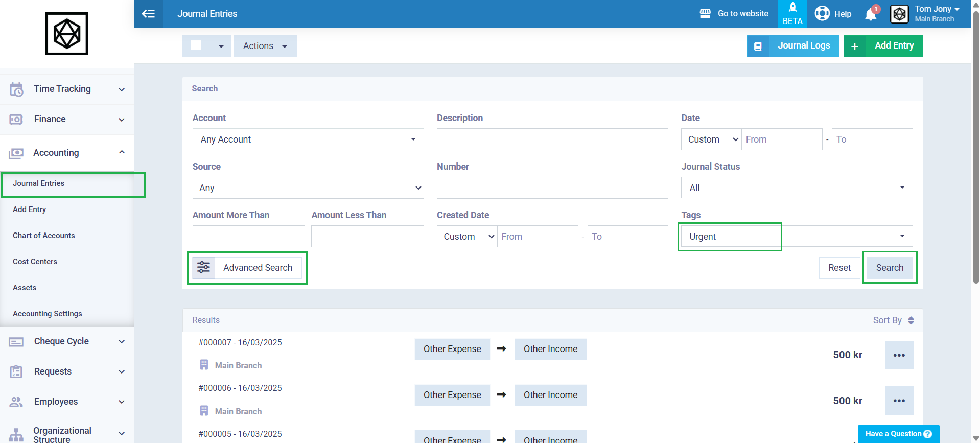The image size is (980, 443).
Task: Open the Date Custom range dropdown
Action: [x=711, y=139]
